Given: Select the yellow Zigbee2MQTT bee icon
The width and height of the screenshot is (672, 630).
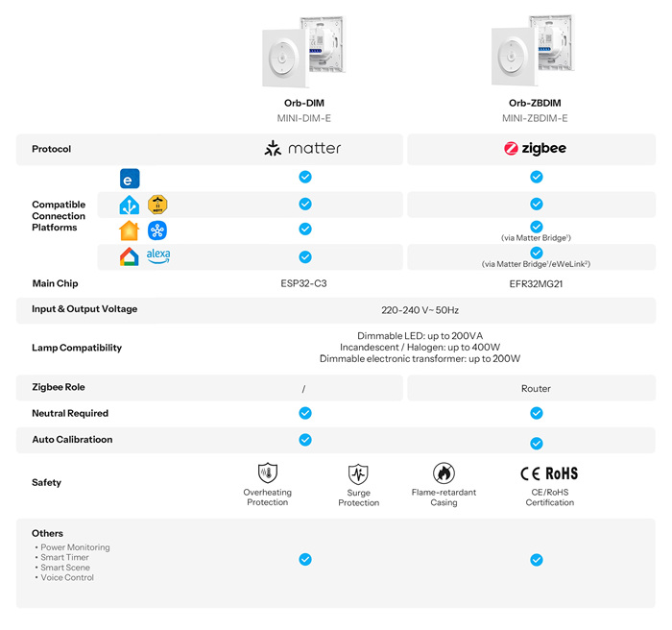Looking at the screenshot, I should 157,205.
